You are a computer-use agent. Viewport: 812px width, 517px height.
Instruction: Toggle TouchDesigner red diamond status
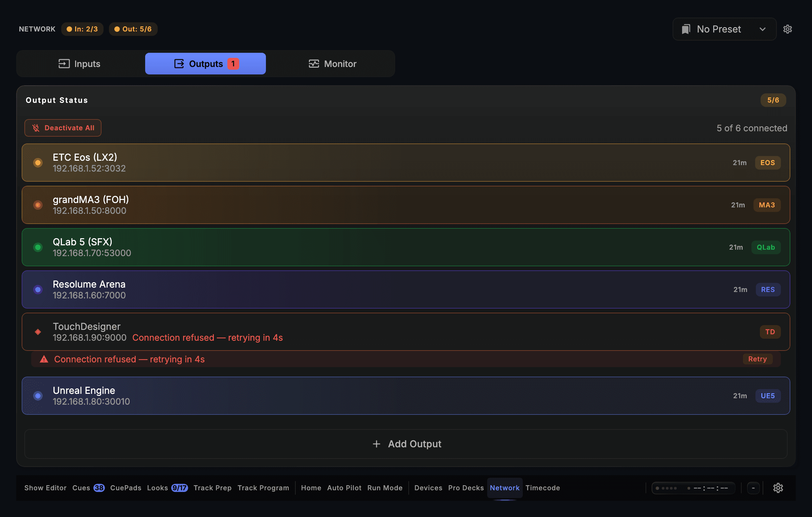tap(38, 332)
